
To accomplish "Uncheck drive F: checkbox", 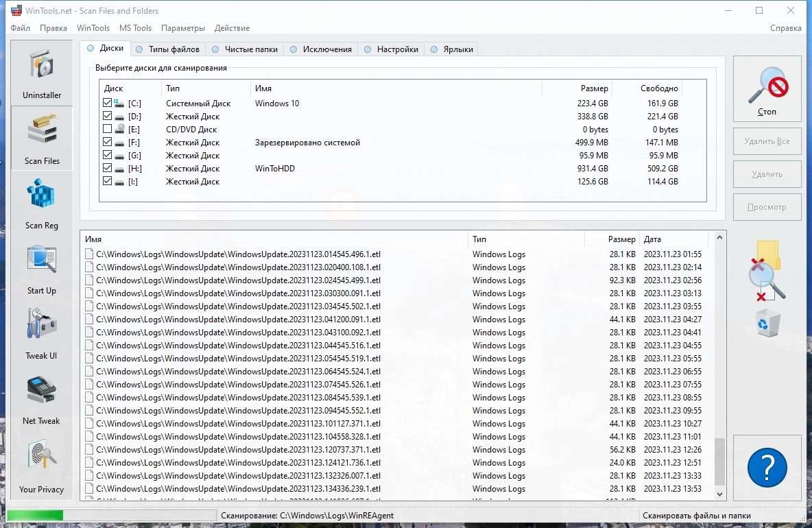I will 107,142.
